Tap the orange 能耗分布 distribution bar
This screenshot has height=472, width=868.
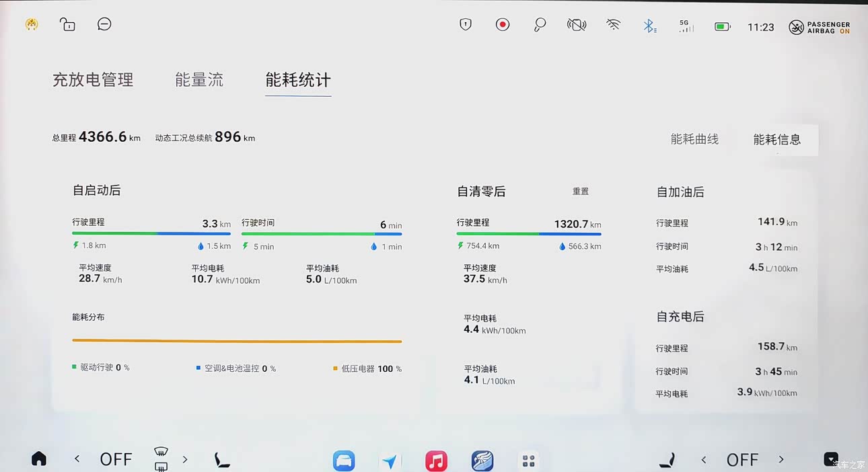(x=237, y=341)
